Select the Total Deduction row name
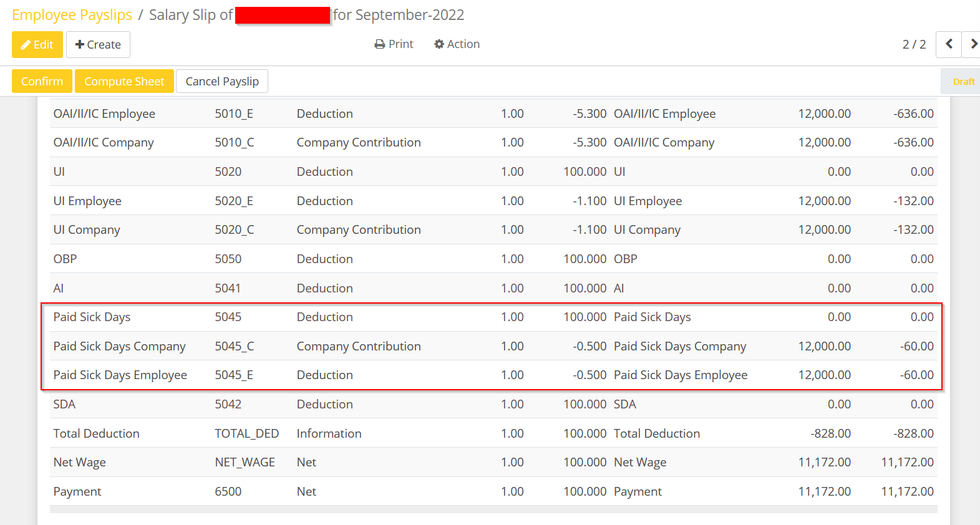 96,433
